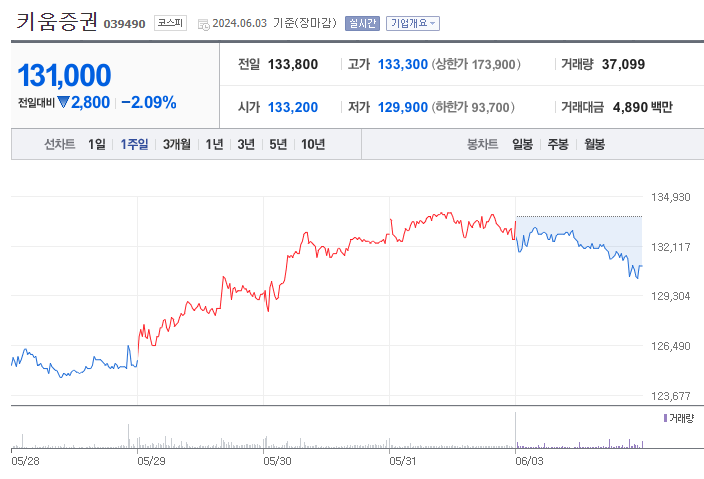The image size is (704, 479).
Task: Click the 05/31 date label on x-axis
Action: 403,461
